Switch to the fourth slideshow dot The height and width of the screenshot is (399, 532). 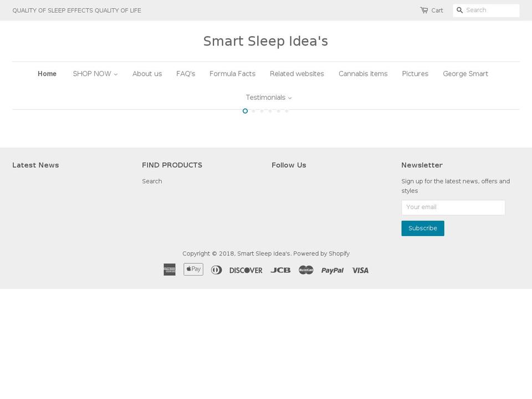click(x=270, y=111)
